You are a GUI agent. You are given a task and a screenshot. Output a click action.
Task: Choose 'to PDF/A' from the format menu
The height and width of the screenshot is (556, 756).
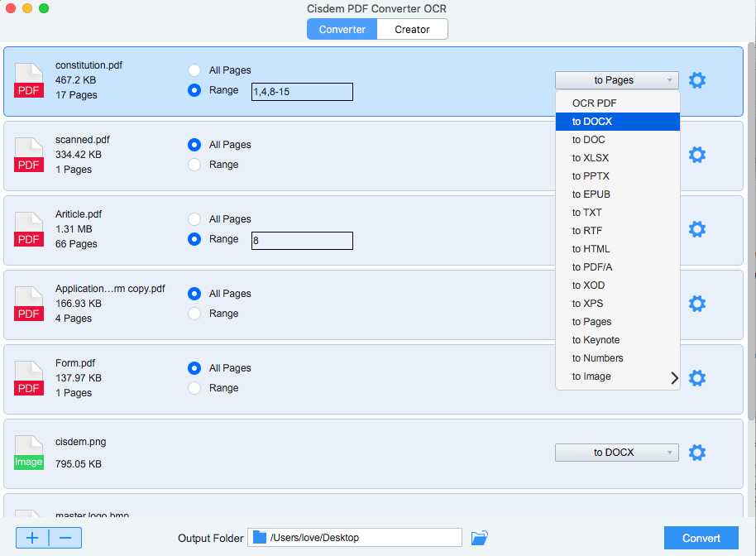[618, 267]
